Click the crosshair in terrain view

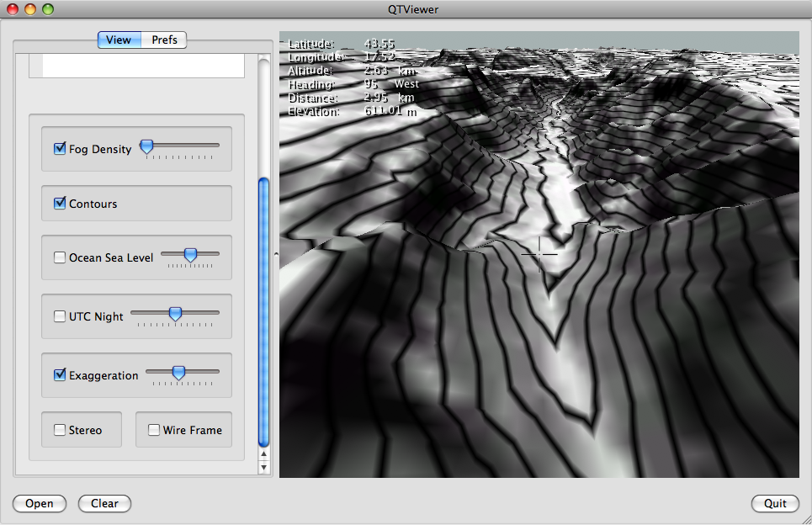click(x=539, y=252)
